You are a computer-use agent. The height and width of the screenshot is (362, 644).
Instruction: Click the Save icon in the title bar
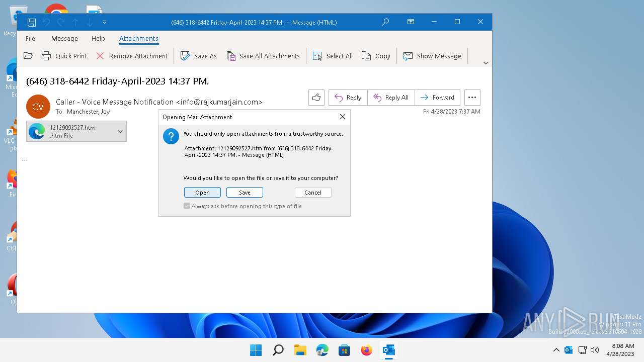31,22
